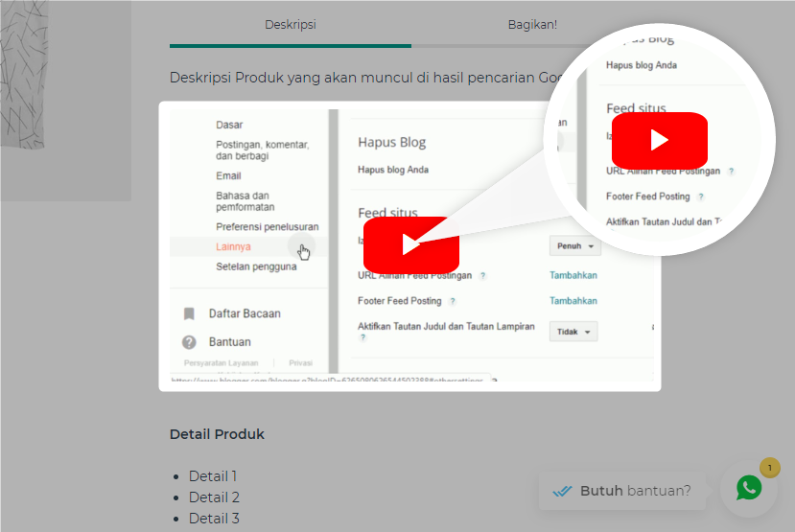Click Tambahkan for Footer Feed Posting
This screenshot has height=532, width=795.
[x=573, y=300]
